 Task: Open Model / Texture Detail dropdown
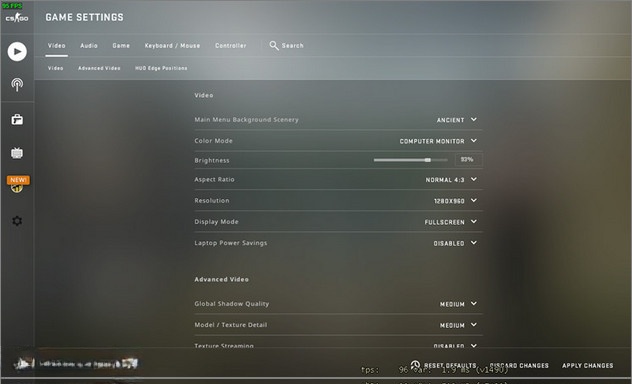point(458,325)
